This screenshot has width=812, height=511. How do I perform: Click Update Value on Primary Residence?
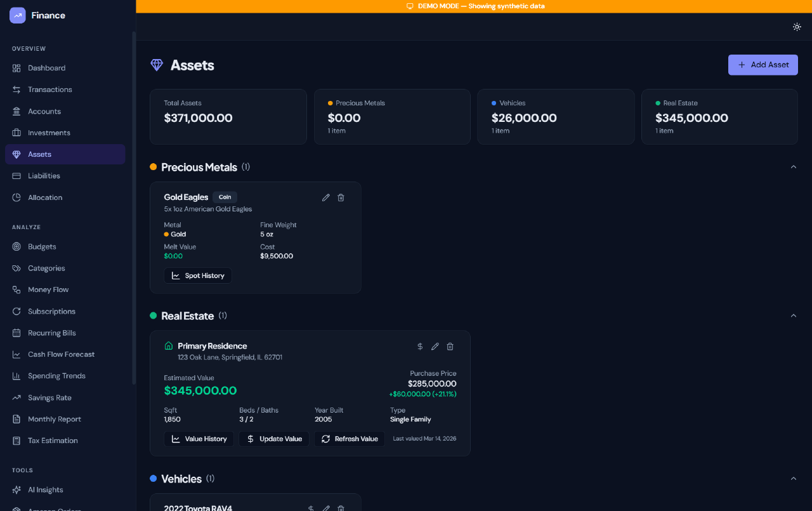(x=273, y=439)
